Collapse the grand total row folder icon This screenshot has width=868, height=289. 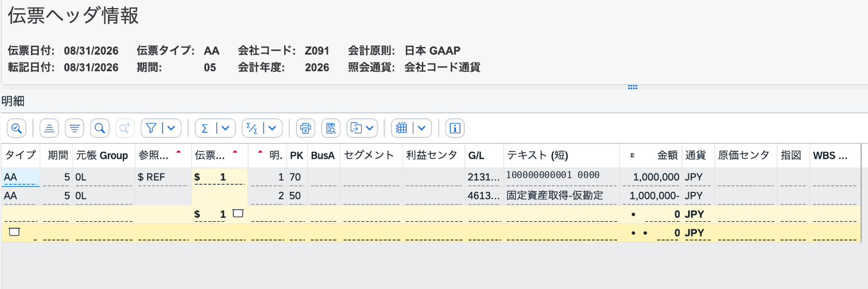point(15,232)
